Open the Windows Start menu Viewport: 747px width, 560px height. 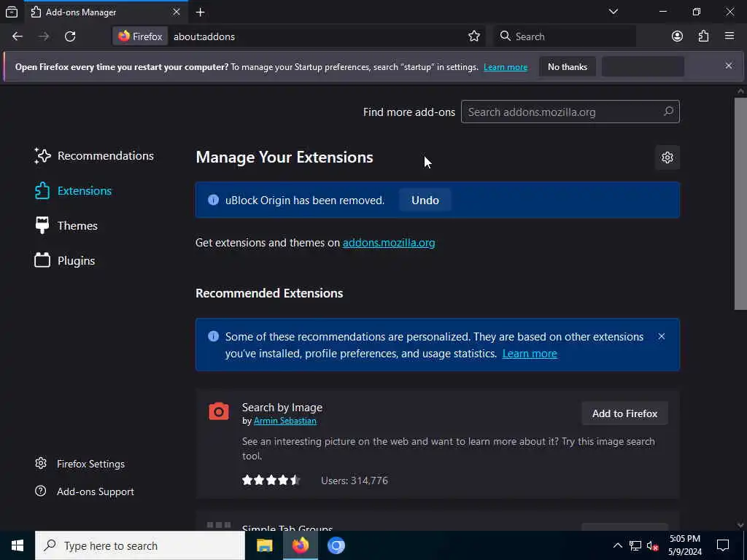tap(18, 545)
